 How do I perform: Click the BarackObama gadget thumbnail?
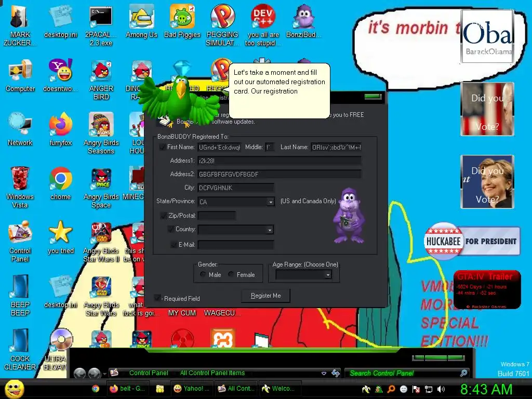487,36
